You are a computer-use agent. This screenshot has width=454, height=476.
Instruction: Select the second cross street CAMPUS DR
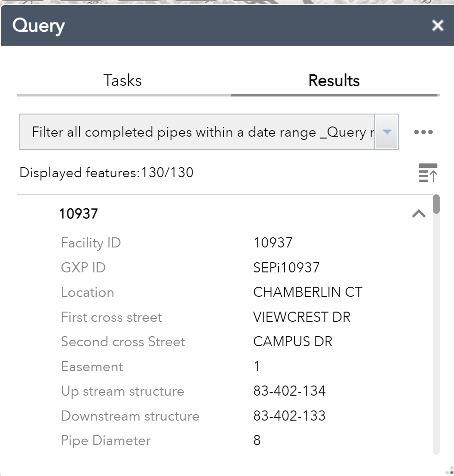click(292, 342)
